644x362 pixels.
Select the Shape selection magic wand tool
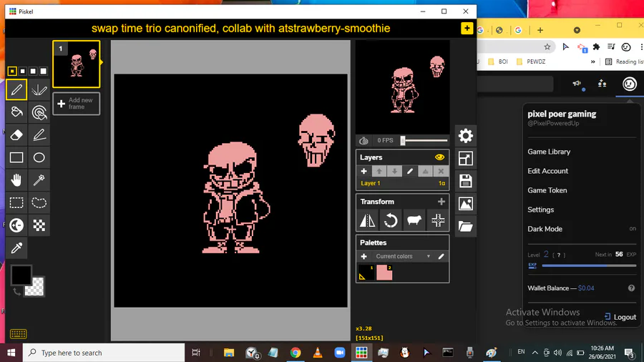(x=39, y=180)
